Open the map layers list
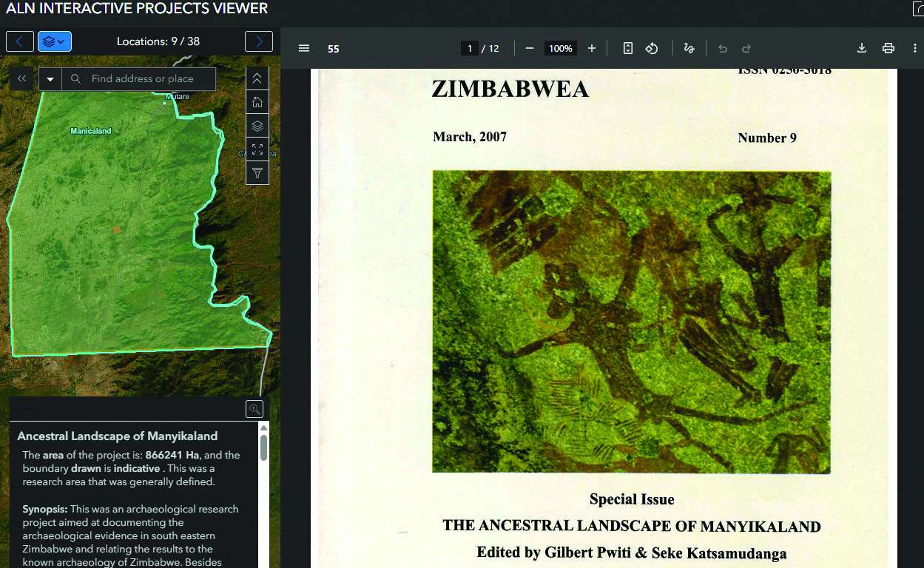 257,126
